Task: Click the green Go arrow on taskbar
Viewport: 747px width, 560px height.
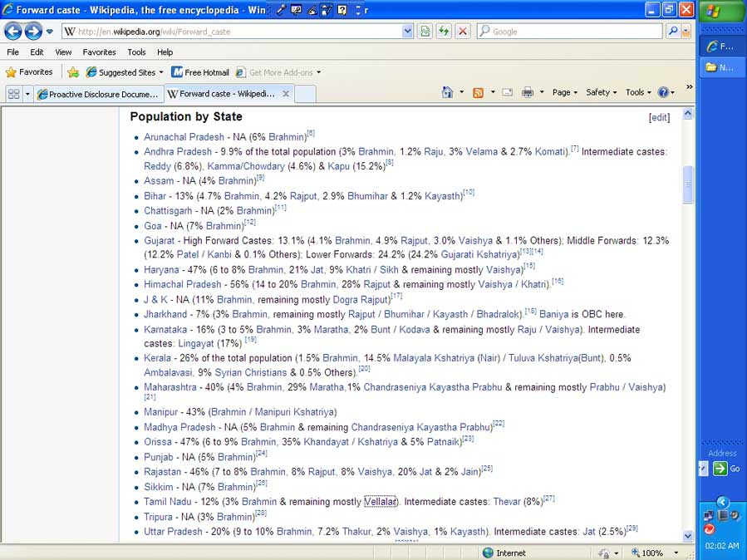Action: coord(720,469)
